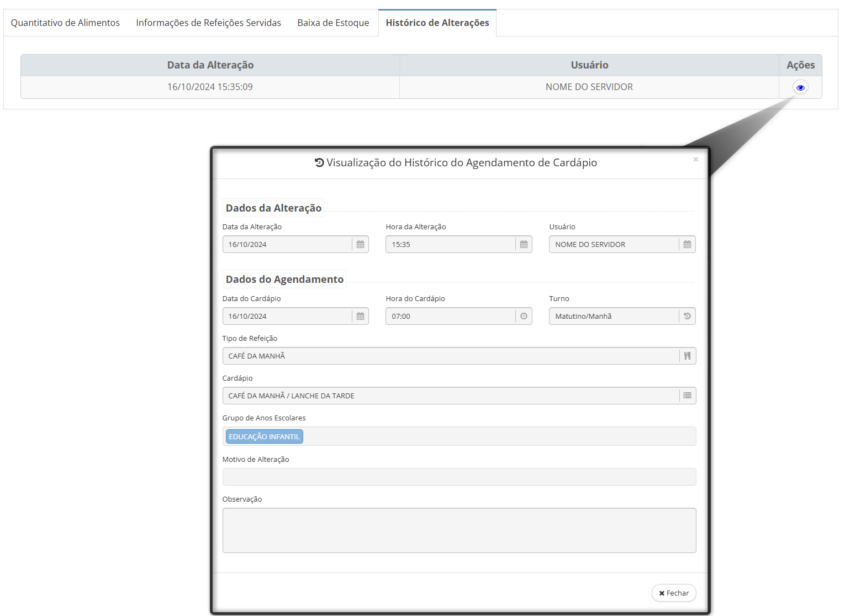Select the Histórico de Alterações tab
The width and height of the screenshot is (845, 616).
pos(437,23)
